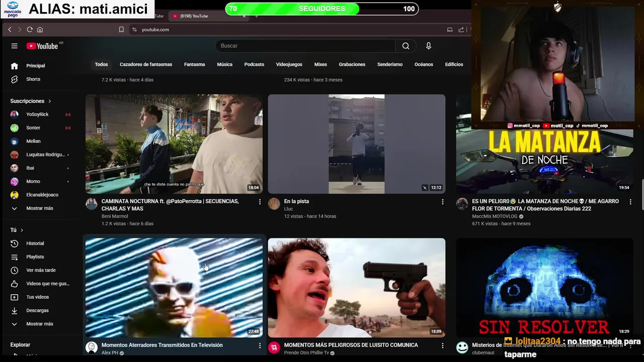Open options for LA MATANZA DE NOCHE video

(630, 202)
